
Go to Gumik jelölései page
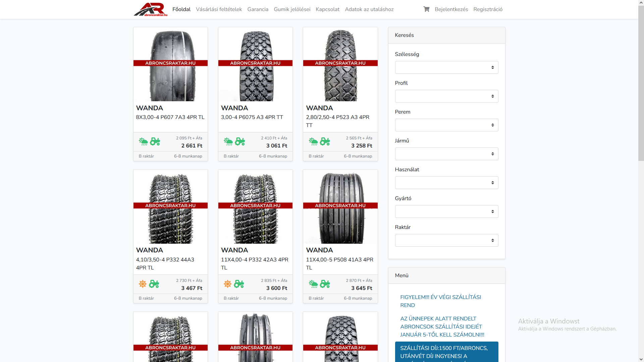(x=292, y=9)
